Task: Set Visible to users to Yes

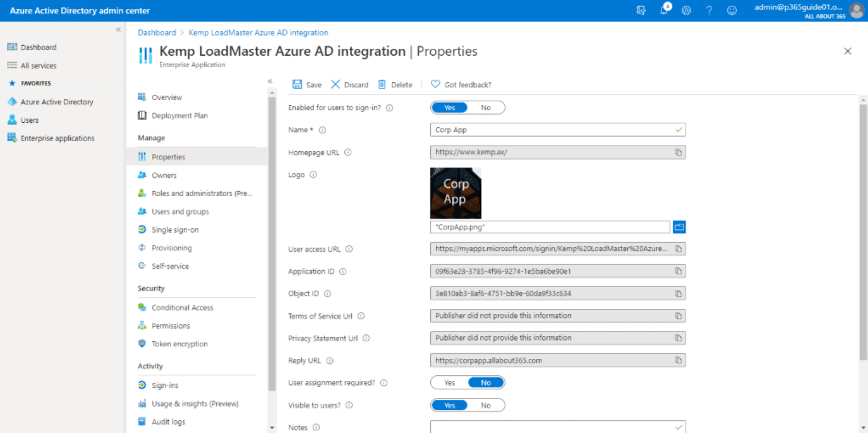Action: point(449,405)
